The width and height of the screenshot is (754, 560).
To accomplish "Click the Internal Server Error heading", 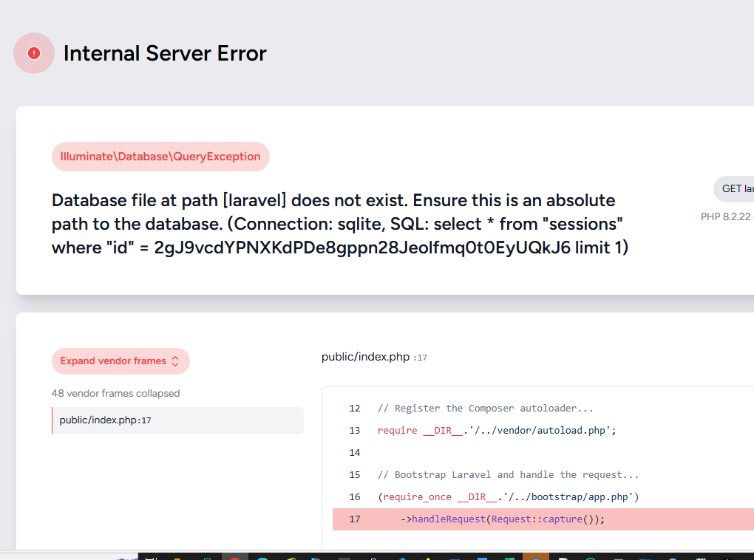I will point(165,53).
